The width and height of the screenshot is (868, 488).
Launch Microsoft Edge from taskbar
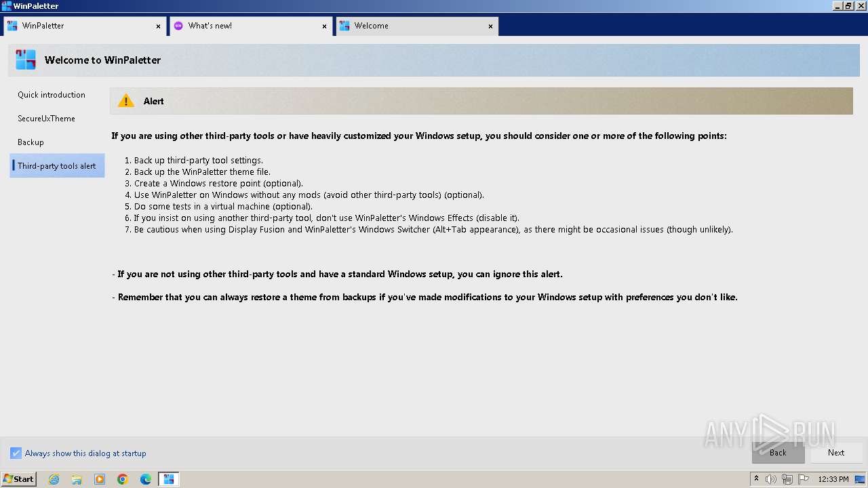146,479
